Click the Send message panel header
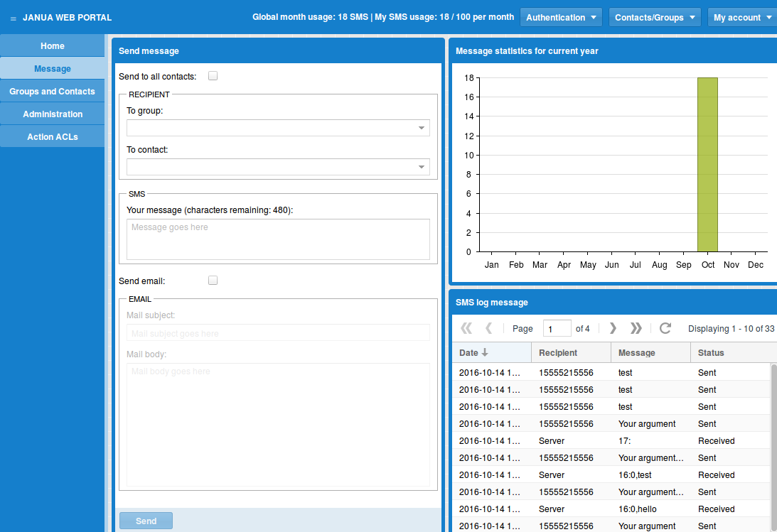This screenshot has height=532, width=777. [x=278, y=51]
